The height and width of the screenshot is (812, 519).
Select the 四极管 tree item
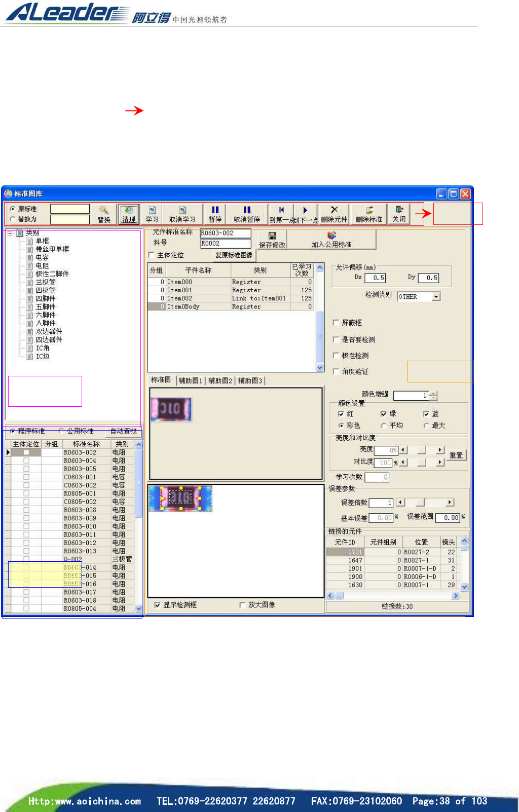coord(46,290)
